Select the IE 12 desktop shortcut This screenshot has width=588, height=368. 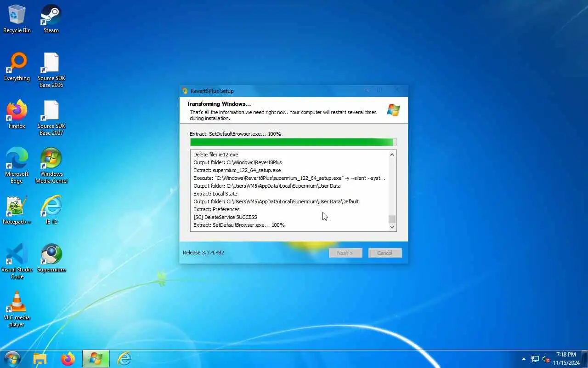coord(51,211)
